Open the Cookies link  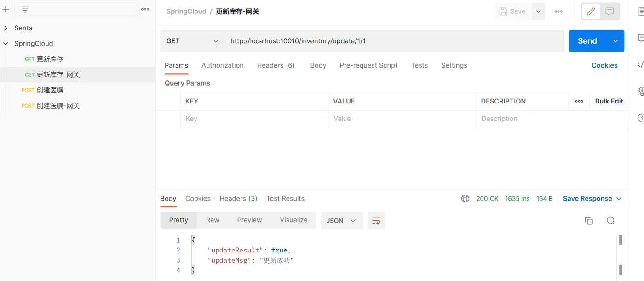(x=604, y=65)
